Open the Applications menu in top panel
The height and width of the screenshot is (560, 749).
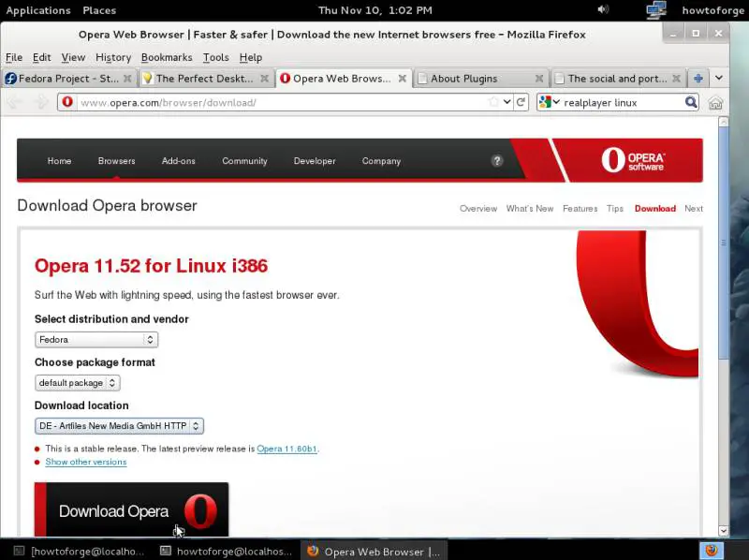[x=38, y=10]
